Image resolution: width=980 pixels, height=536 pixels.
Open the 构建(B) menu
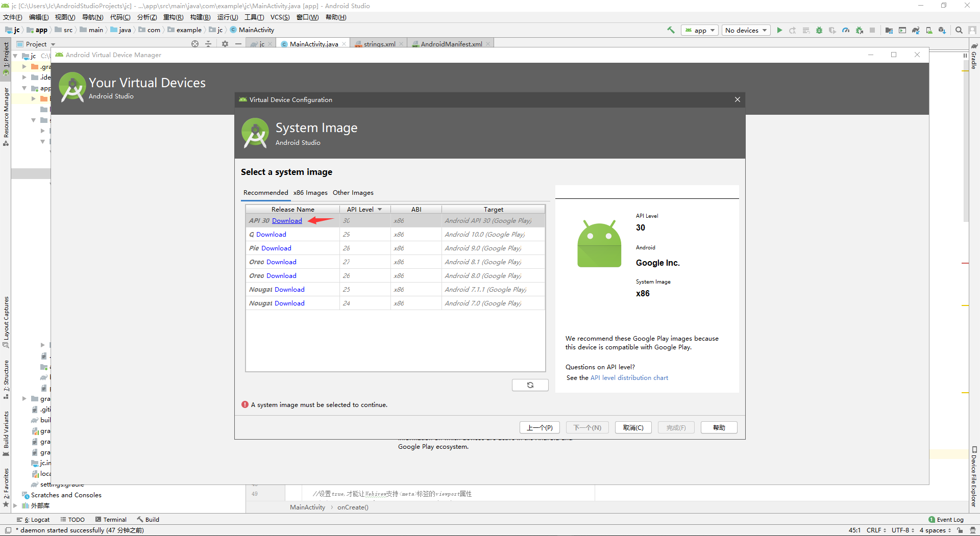coord(200,17)
